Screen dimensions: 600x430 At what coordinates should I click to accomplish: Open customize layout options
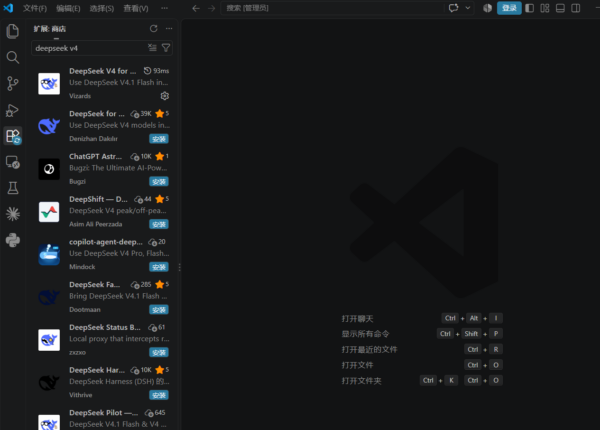pos(545,8)
